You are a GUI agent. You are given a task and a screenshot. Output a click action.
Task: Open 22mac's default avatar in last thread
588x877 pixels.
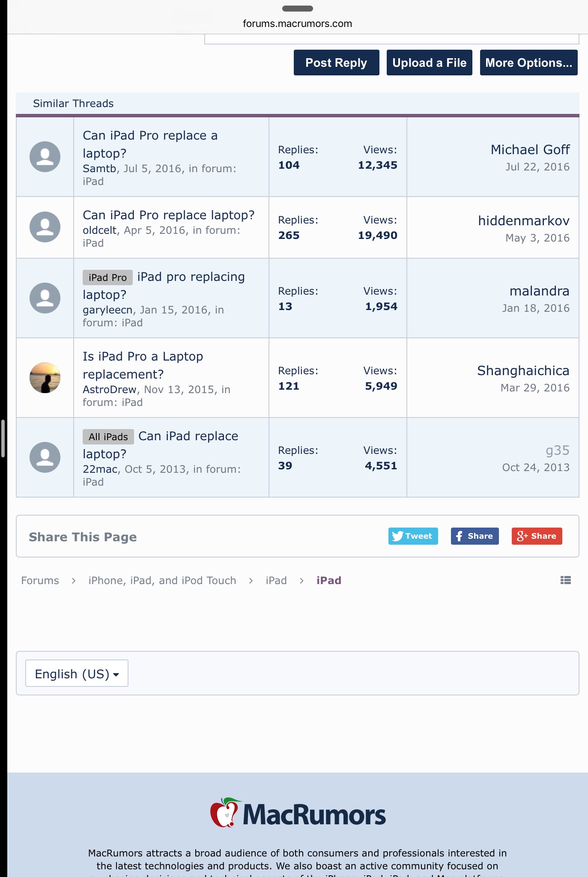45,457
